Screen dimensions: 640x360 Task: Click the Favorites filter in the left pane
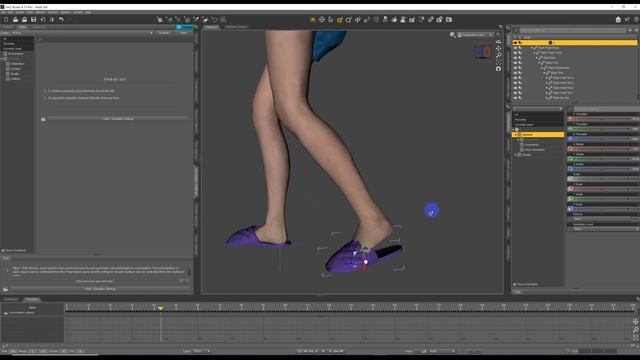[x=17, y=44]
